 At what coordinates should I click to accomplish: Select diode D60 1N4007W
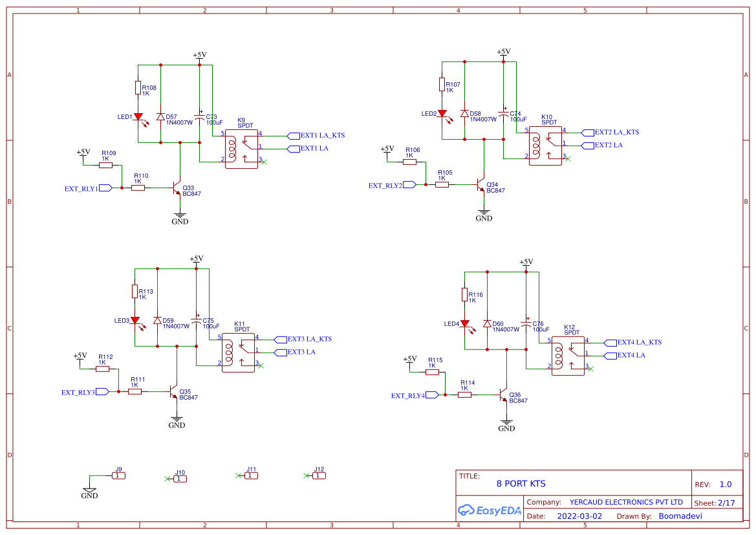(x=488, y=322)
